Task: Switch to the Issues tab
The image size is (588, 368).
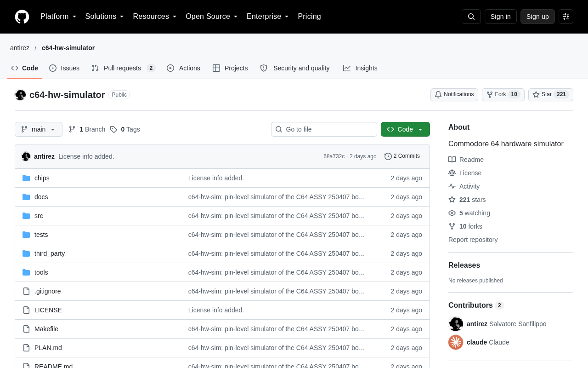Action: coord(64,68)
